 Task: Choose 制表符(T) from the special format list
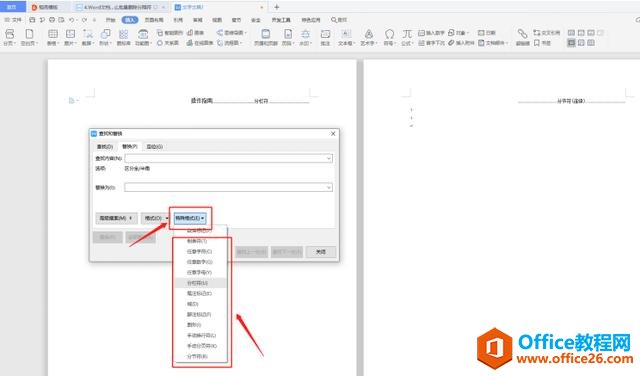pos(200,241)
